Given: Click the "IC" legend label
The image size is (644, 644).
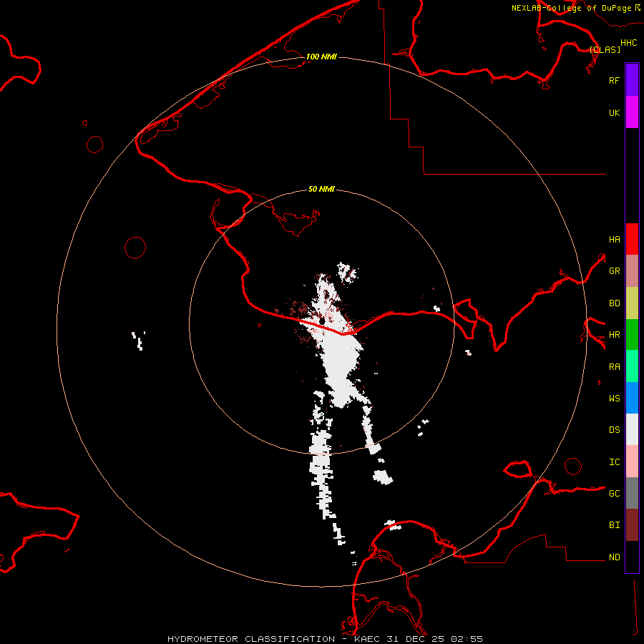Looking at the screenshot, I should (614, 462).
